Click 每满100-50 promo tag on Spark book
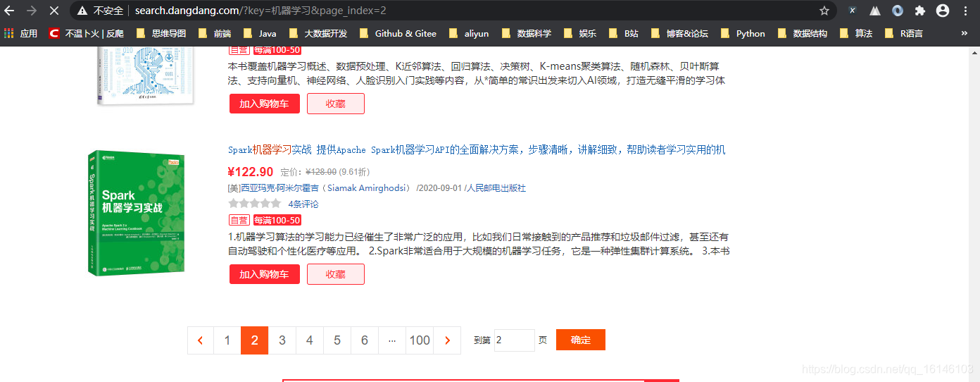Image resolution: width=980 pixels, height=382 pixels. click(277, 221)
